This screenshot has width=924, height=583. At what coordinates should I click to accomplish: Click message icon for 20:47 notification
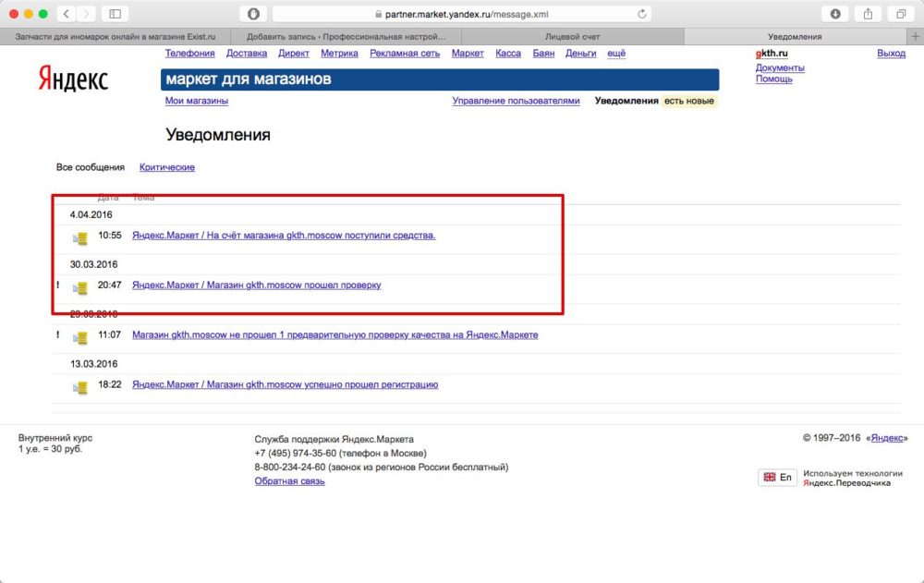[80, 287]
